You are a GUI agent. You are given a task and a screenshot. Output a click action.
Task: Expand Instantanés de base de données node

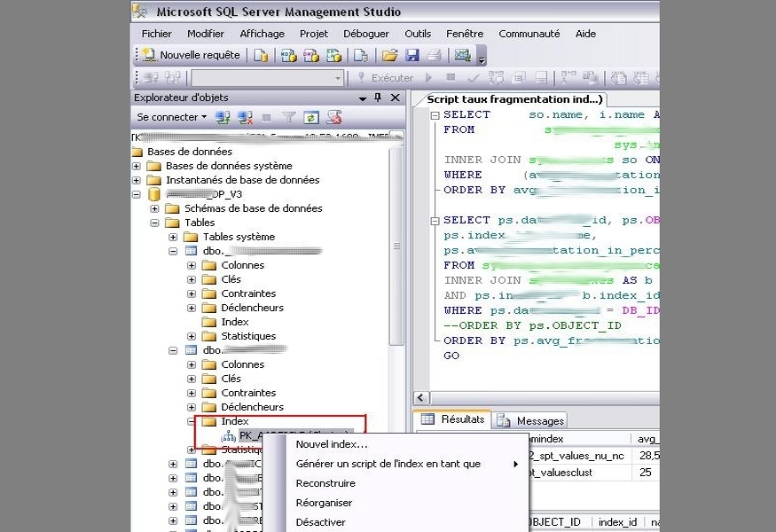tap(136, 180)
